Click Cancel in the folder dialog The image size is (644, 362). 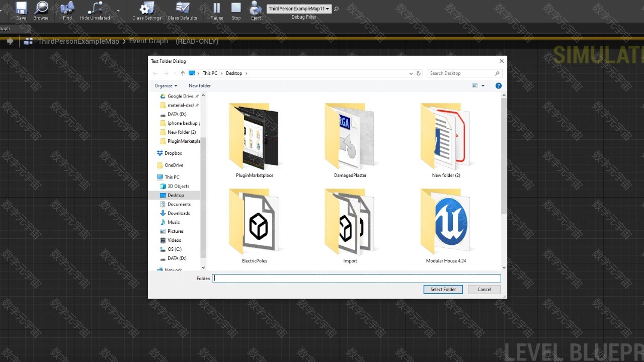(x=484, y=290)
